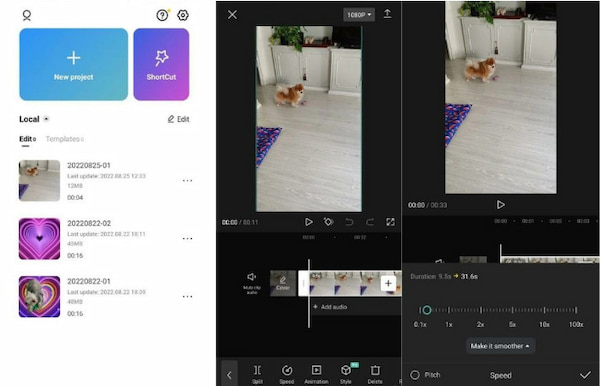
Task: Open the Speed tool in the bottom toolbar
Action: tap(287, 374)
